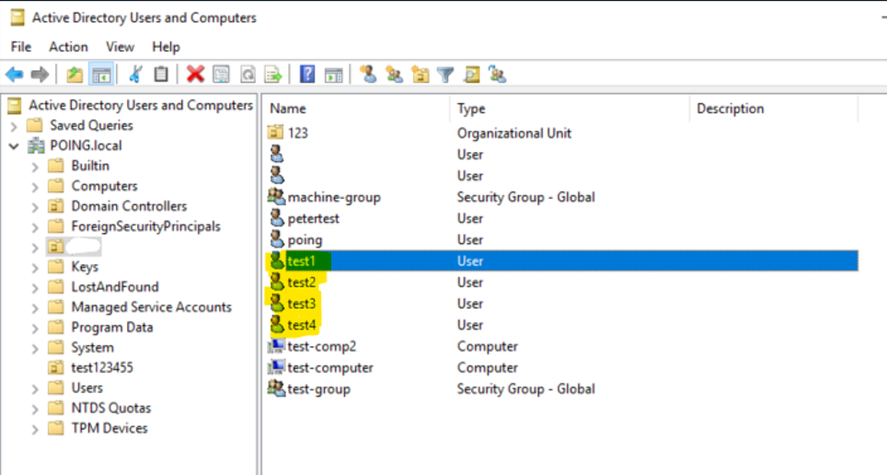This screenshot has height=475, width=887.
Task: Select the 123 organizational unit row
Action: click(x=562, y=133)
